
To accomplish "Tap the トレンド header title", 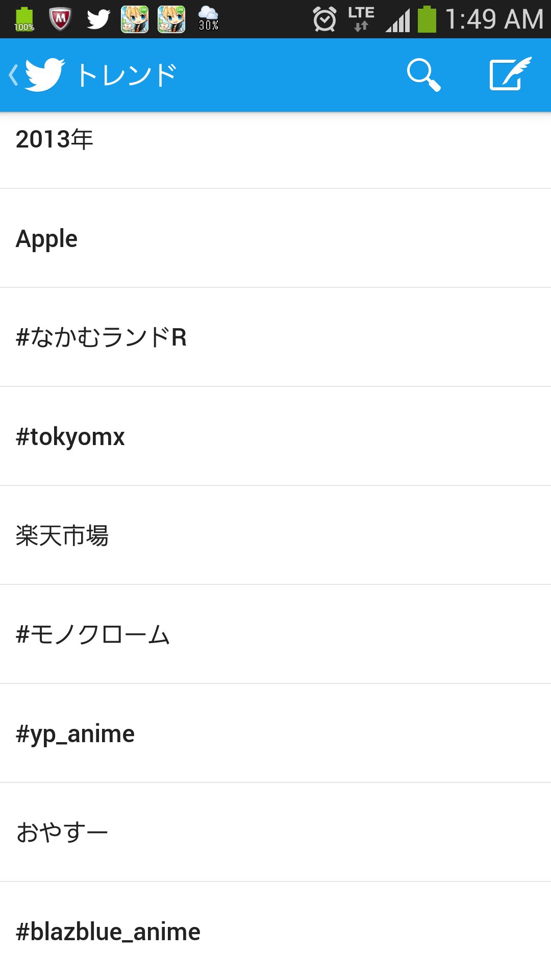I will coord(127,75).
